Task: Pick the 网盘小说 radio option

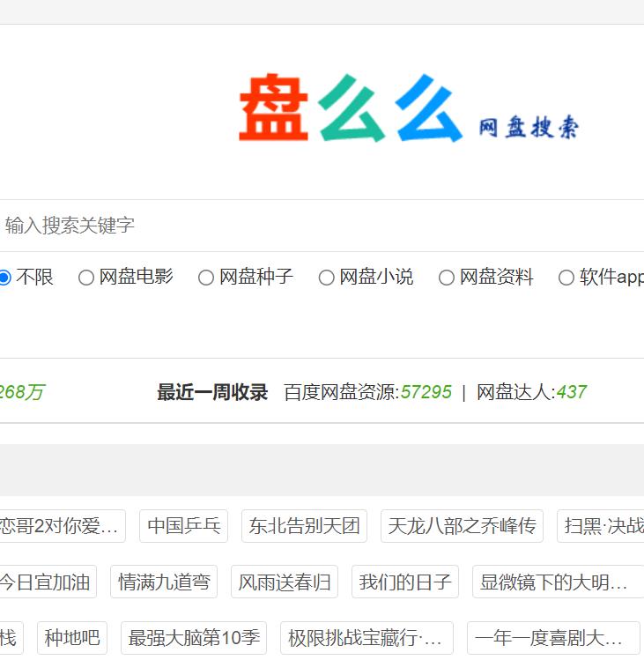Action: coord(326,278)
